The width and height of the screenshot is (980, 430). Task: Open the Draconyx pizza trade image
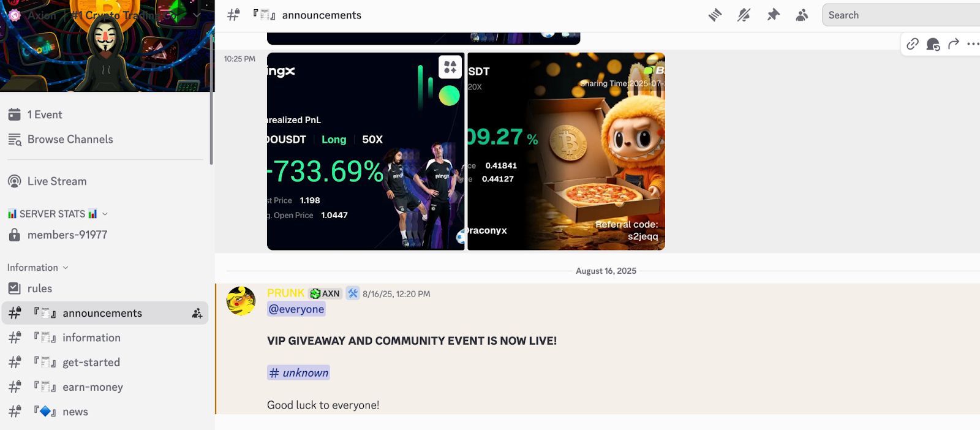click(x=566, y=151)
